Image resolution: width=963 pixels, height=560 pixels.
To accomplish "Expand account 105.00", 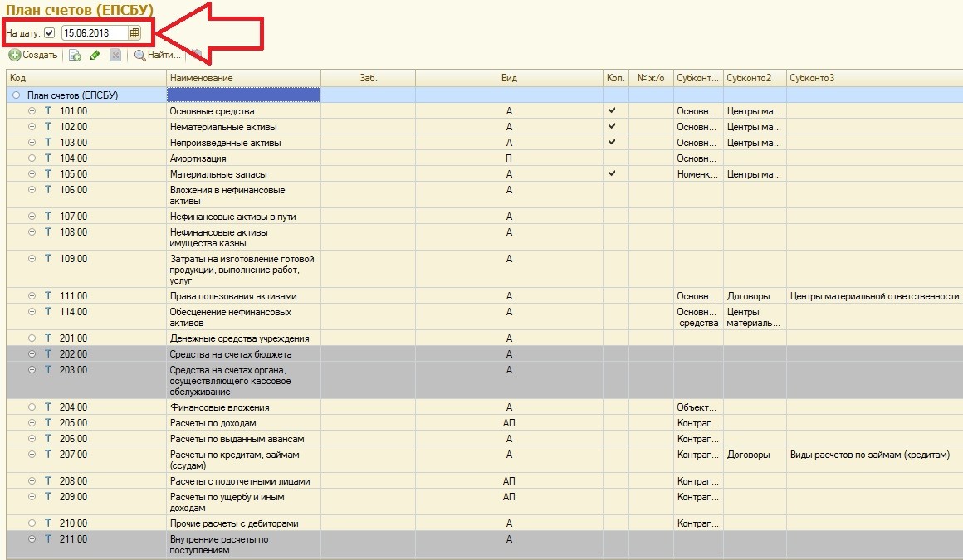I will click(32, 173).
